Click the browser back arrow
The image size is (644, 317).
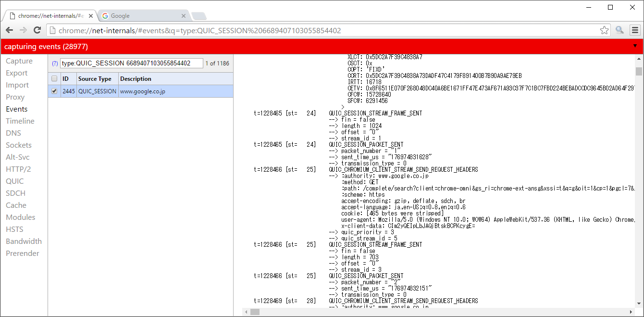click(9, 30)
